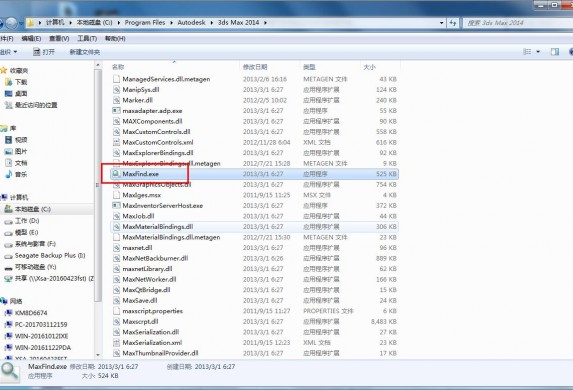
Task: Open the recent locations dropdown arrow
Action: (21, 23)
